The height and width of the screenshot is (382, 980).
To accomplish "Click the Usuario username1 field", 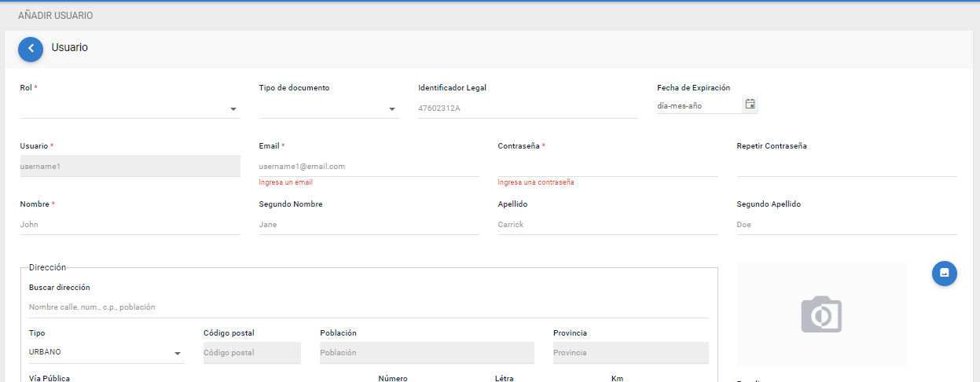I will [130, 166].
